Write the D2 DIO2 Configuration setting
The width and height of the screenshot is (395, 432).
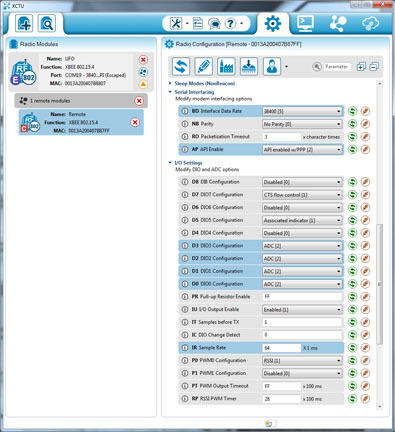365,258
